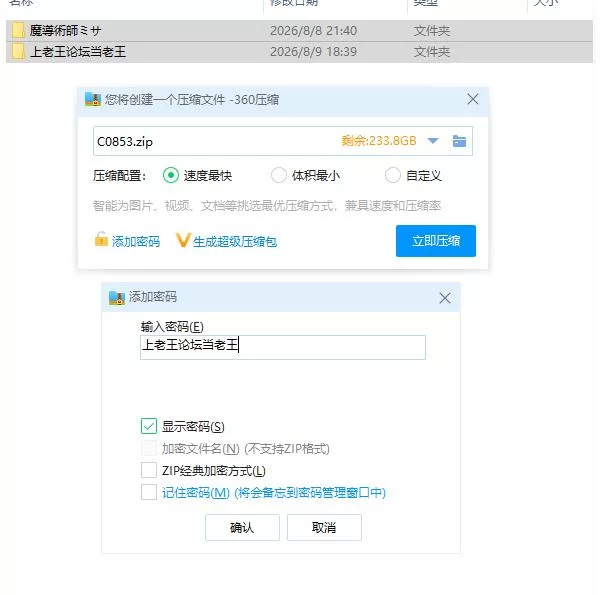
Task: Close the 添加密码 dialog
Action: 445,298
